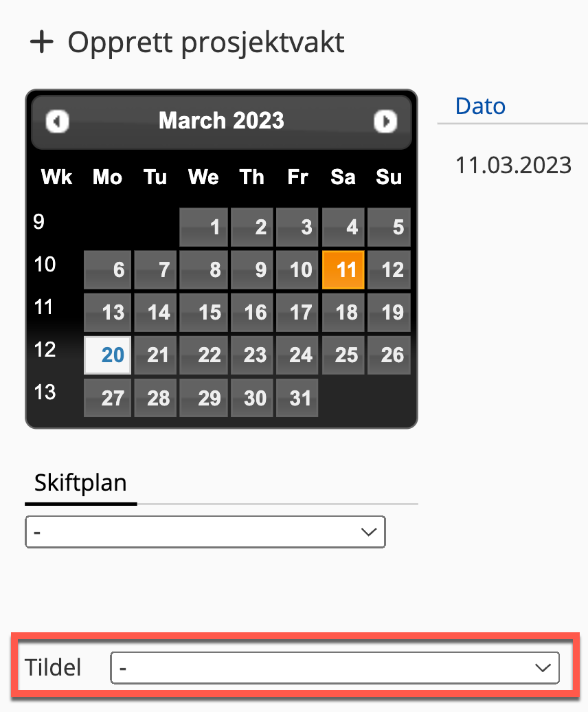
Task: Select March 15 on the datepicker
Action: [x=204, y=312]
